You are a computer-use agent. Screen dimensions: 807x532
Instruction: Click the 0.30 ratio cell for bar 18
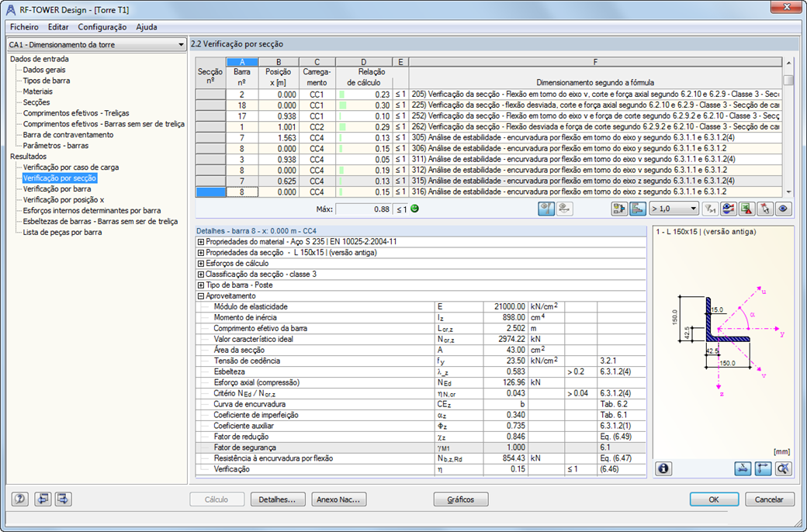(x=364, y=105)
